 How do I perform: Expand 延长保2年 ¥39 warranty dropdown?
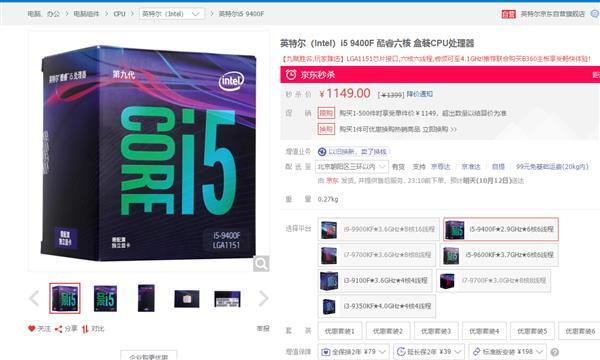pyautogui.click(x=429, y=352)
